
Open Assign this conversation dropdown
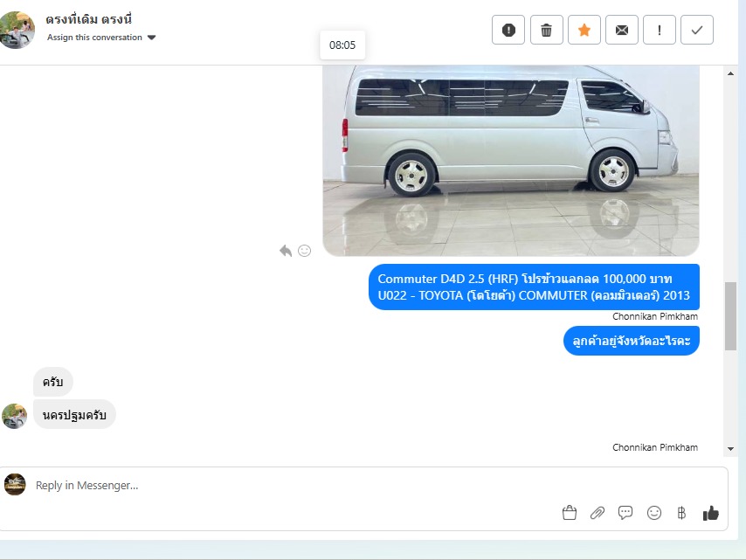point(100,37)
